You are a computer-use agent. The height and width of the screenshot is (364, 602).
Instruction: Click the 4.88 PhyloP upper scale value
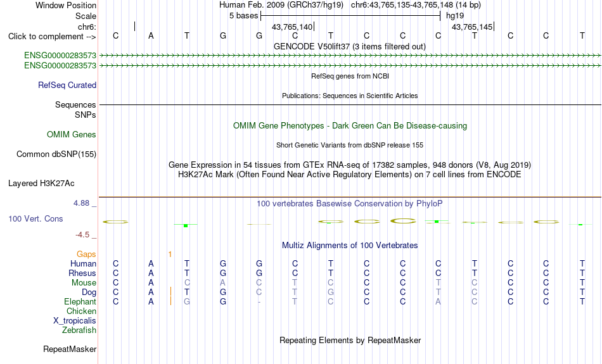click(x=81, y=203)
